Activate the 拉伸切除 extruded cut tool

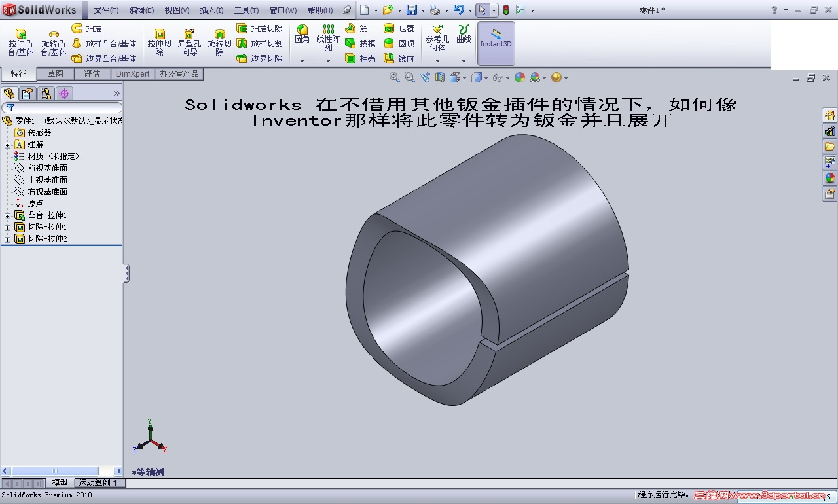[x=159, y=42]
